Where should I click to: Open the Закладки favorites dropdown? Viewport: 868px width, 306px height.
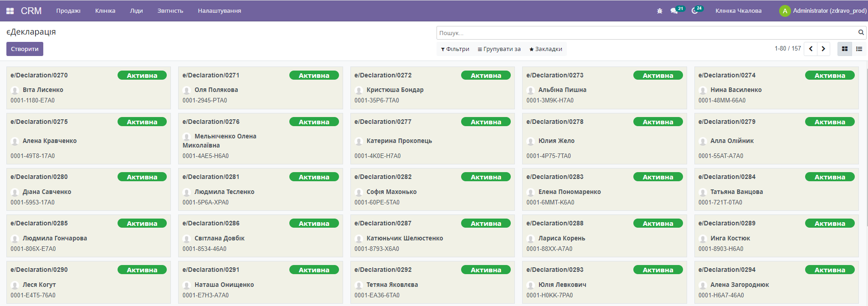pos(545,49)
